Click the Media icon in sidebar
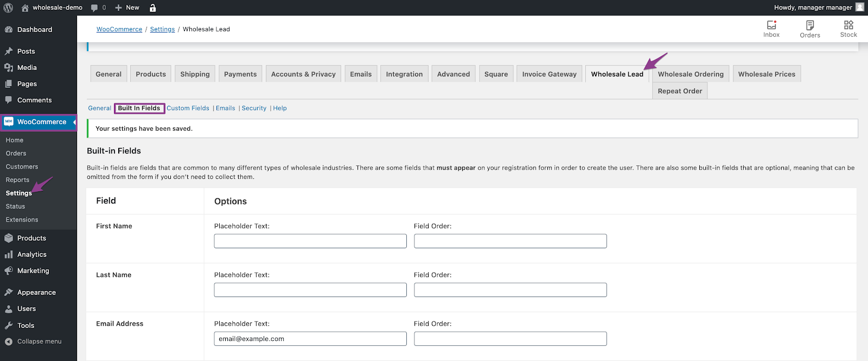868x361 pixels. (9, 67)
